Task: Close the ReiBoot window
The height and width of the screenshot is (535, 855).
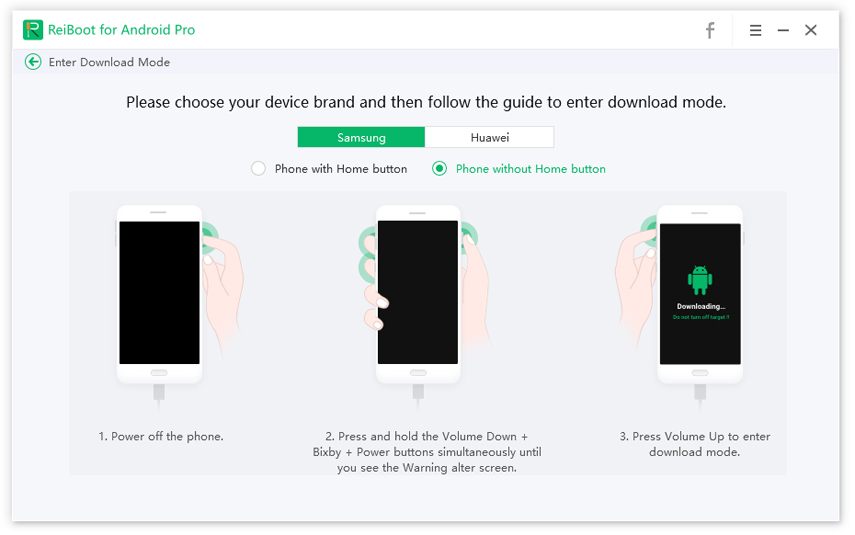Action: pos(811,30)
